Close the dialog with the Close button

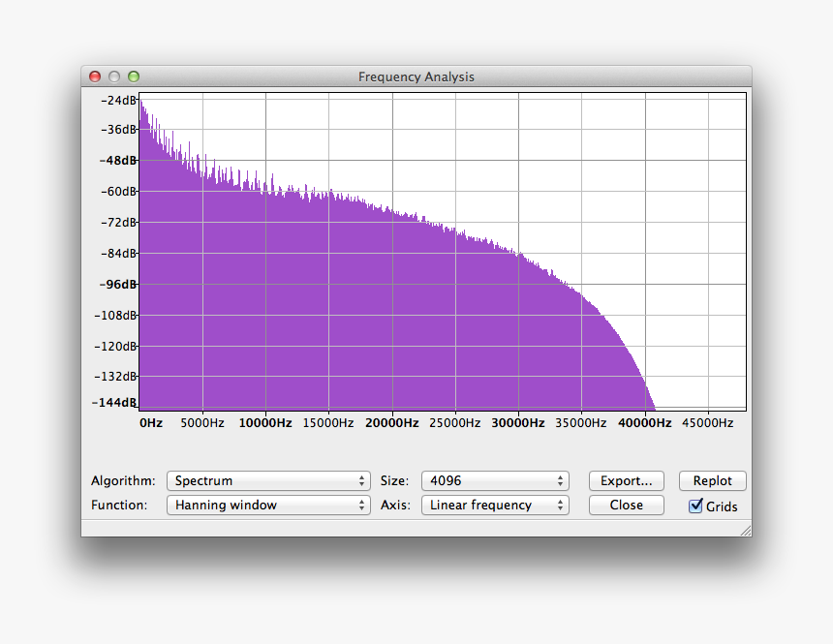(627, 505)
